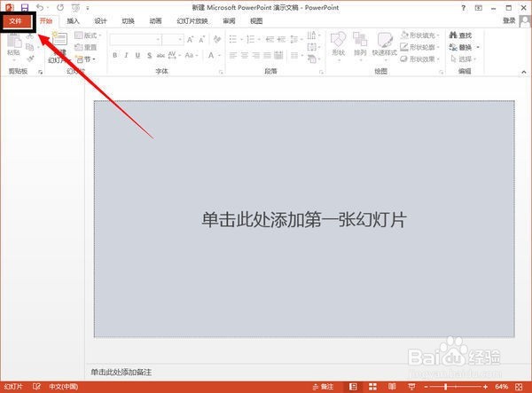Open the 版式 layout dropdown
The height and width of the screenshot is (393, 532).
pyautogui.click(x=88, y=35)
